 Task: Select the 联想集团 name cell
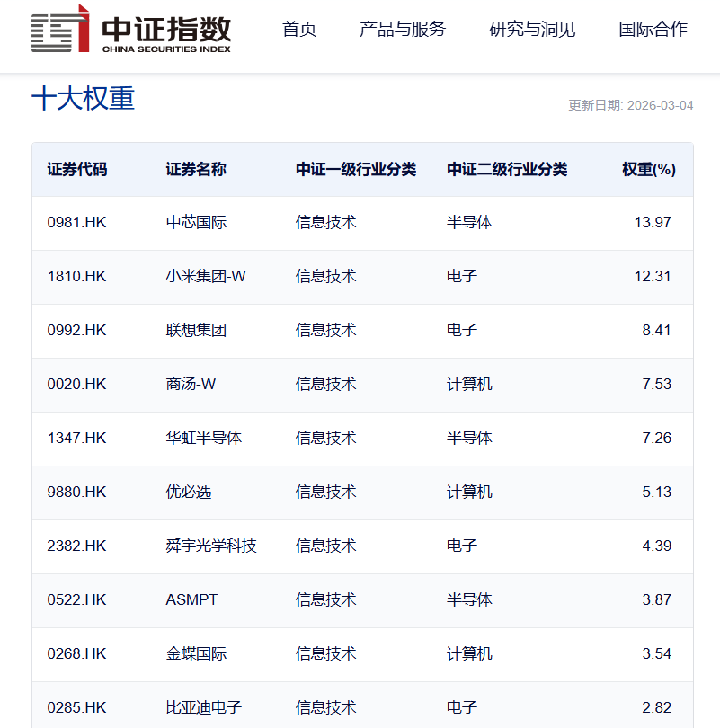click(x=196, y=330)
